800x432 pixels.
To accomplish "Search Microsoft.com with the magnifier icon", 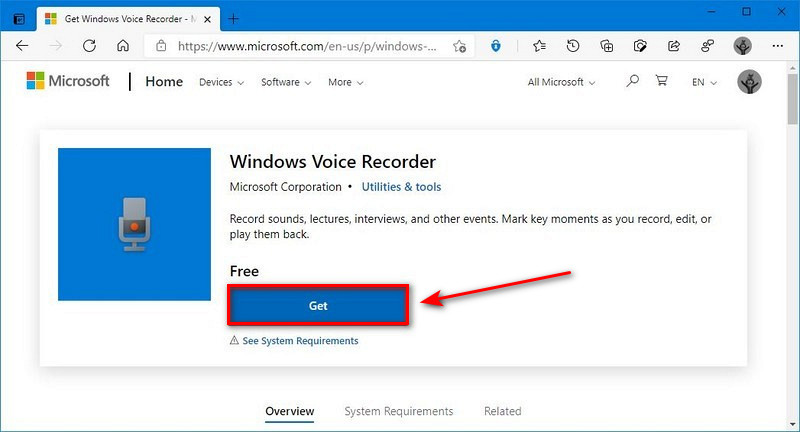I will (x=632, y=81).
